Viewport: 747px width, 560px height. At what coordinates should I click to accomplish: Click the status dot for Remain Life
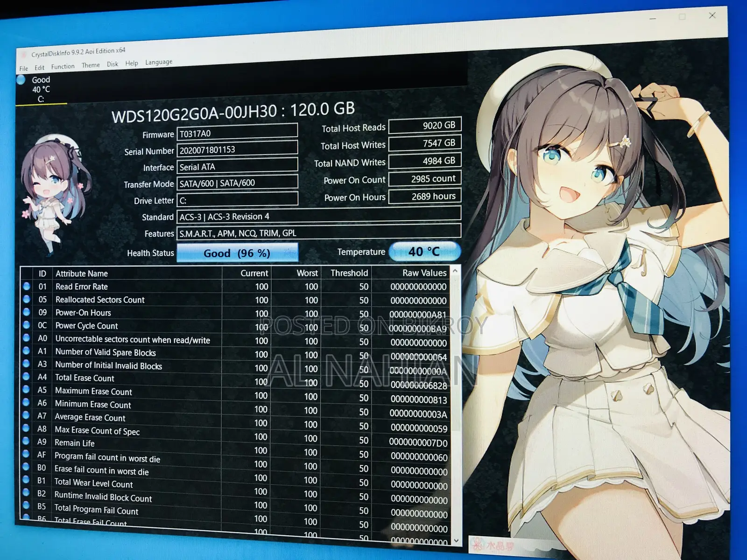point(26,441)
